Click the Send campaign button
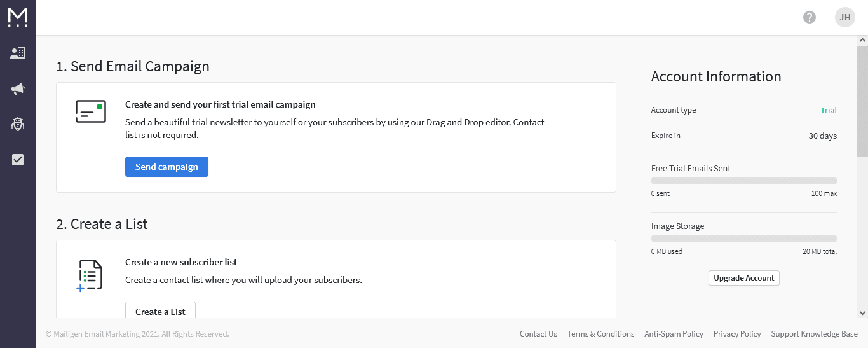This screenshot has height=348, width=868. tap(166, 167)
